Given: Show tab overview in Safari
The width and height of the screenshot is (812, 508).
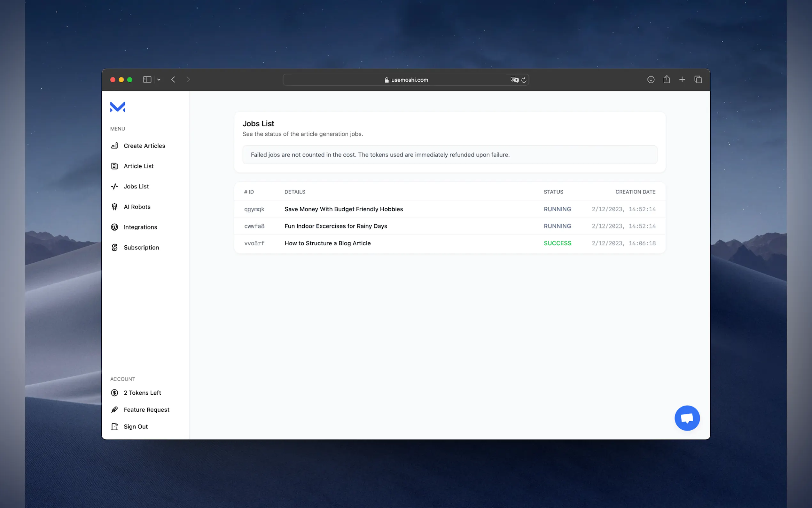Looking at the screenshot, I should [x=698, y=80].
